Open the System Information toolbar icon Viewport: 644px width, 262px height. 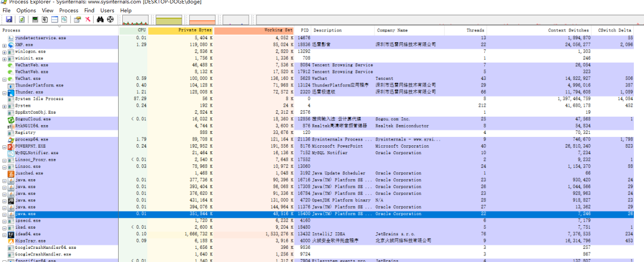point(35,19)
